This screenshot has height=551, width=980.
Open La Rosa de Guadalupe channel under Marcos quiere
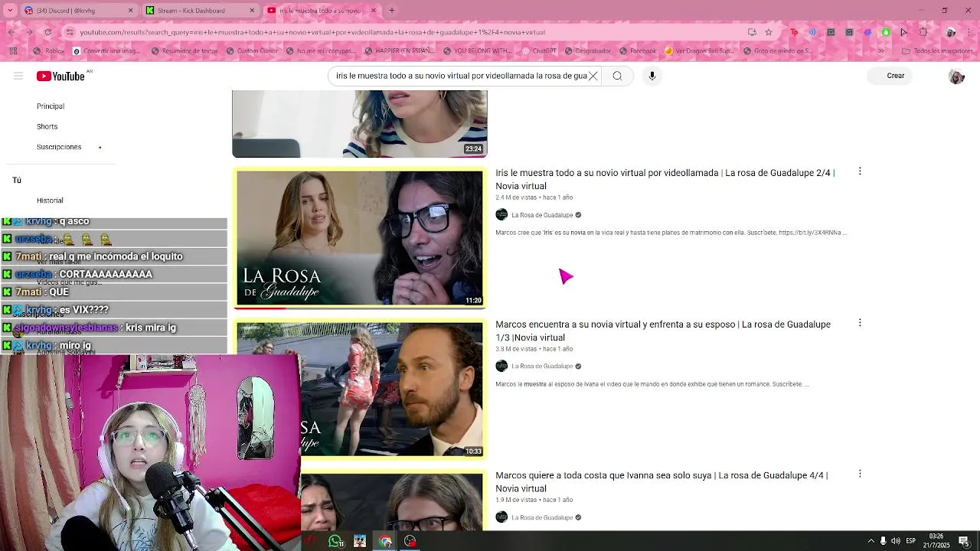[542, 517]
